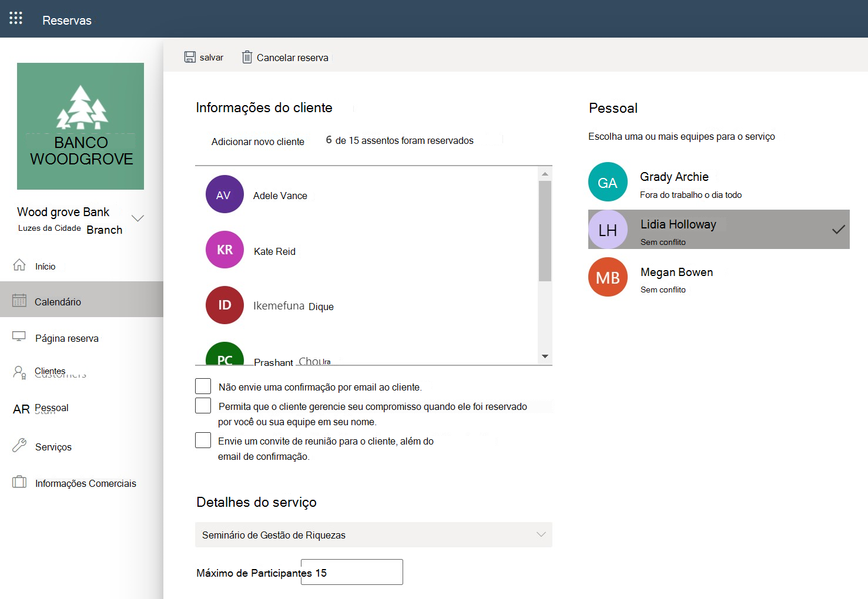Click Ikemefuna Dique's ID avatar
This screenshot has width=868, height=599.
pyautogui.click(x=224, y=305)
